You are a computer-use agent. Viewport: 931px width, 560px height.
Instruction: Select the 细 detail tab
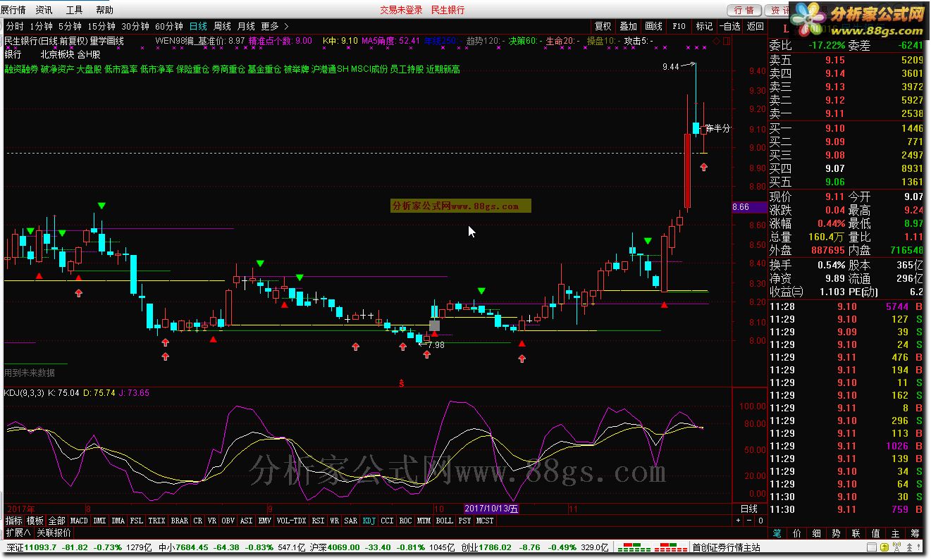817,533
